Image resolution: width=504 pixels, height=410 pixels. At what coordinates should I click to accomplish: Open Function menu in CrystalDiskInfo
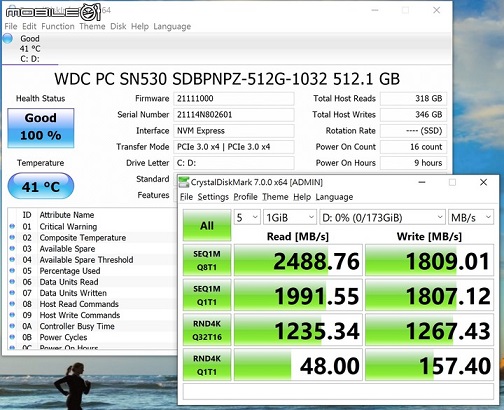(58, 26)
